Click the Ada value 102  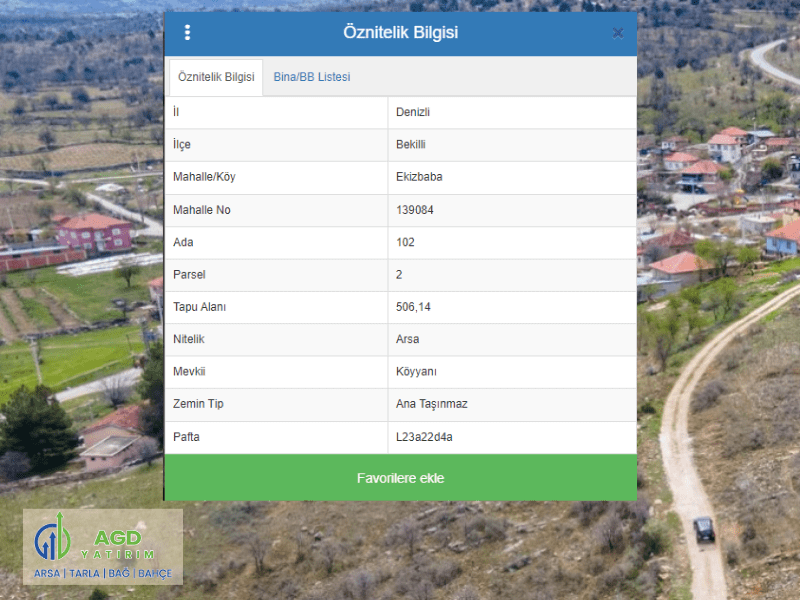coord(405,242)
